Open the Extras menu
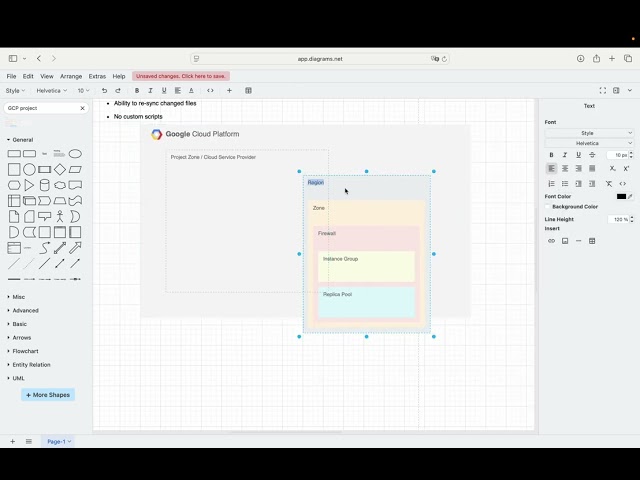The height and width of the screenshot is (480, 640). [x=97, y=76]
